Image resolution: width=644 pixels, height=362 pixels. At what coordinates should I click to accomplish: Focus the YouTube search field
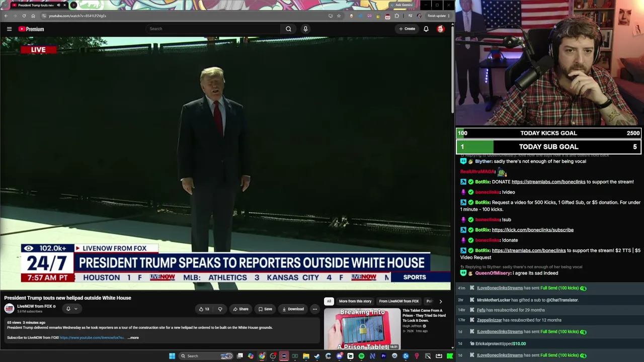coord(213,29)
